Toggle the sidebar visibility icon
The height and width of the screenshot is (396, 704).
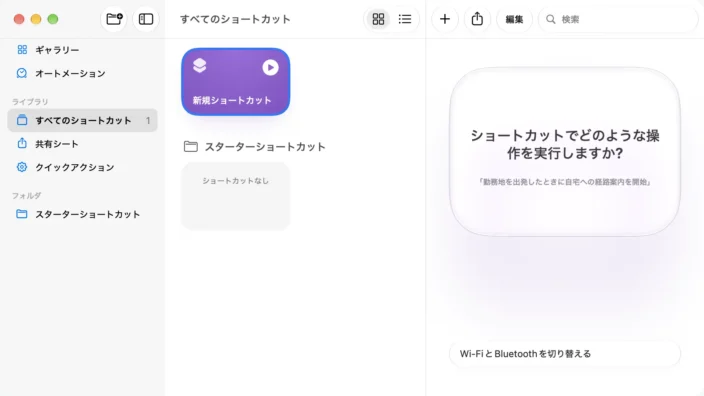tap(146, 19)
